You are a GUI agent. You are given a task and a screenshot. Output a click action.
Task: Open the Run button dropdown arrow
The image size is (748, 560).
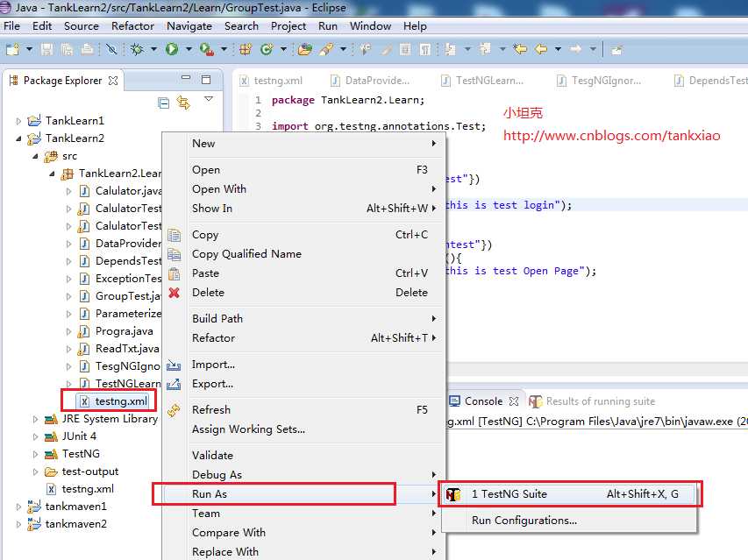click(x=189, y=49)
